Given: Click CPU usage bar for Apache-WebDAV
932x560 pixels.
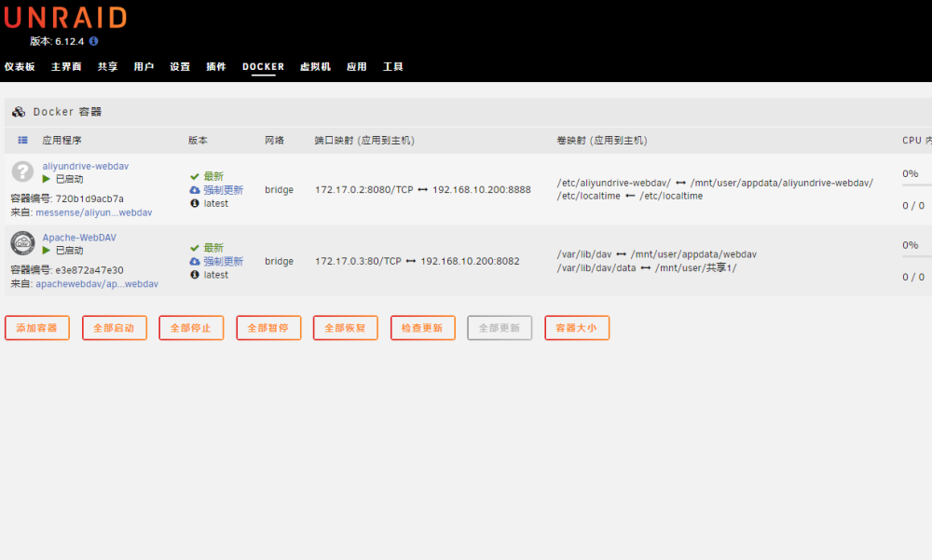Looking at the screenshot, I should point(916,256).
